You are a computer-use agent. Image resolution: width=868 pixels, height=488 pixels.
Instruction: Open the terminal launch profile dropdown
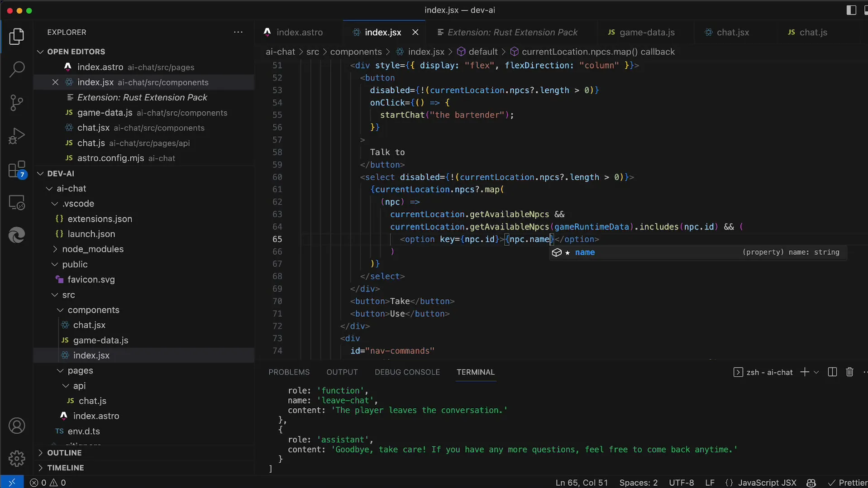point(816,372)
